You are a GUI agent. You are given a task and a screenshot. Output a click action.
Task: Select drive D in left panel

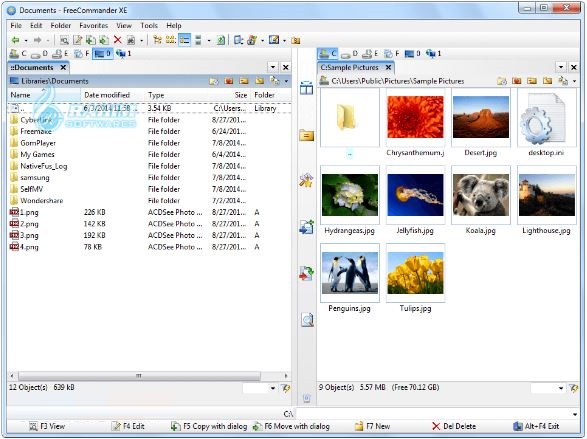click(x=39, y=54)
